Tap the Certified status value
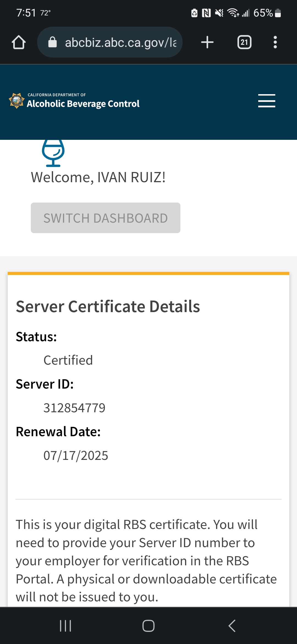297x644 pixels. tap(68, 360)
